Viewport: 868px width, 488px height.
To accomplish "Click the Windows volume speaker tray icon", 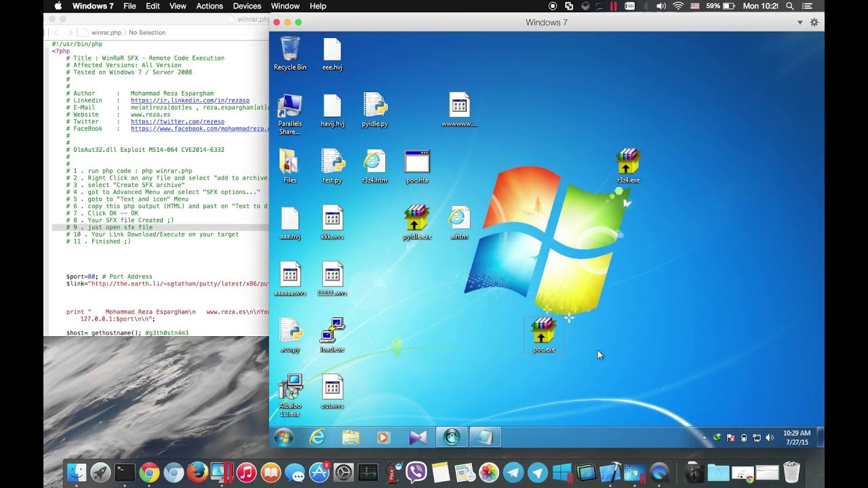I will click(x=770, y=438).
